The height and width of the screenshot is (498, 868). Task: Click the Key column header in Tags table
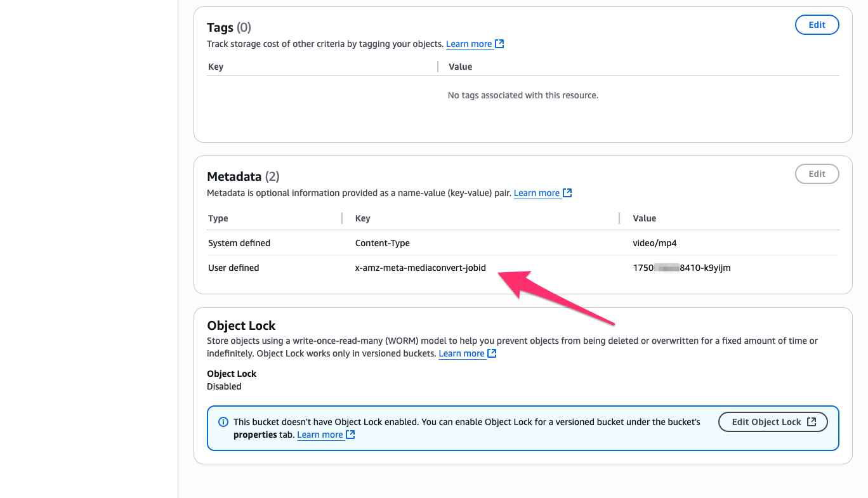tap(216, 67)
